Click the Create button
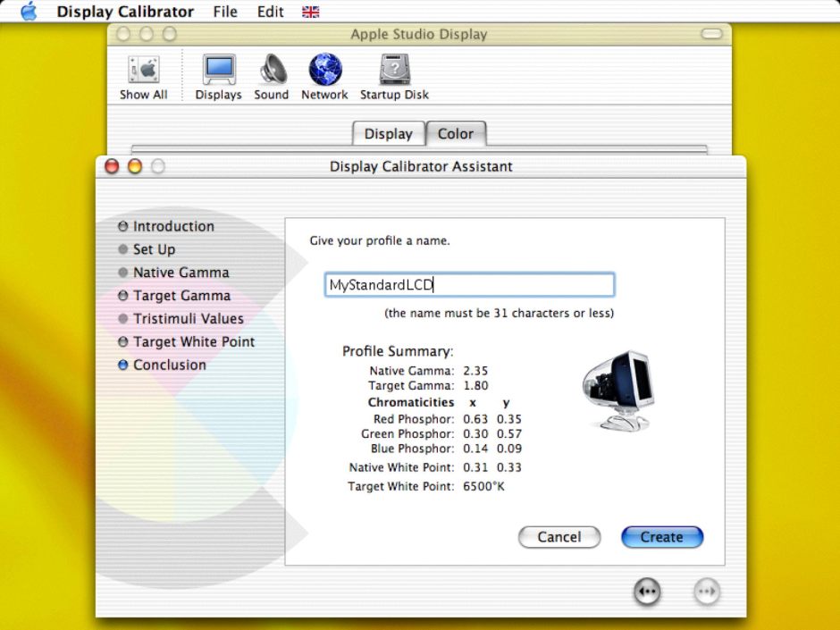Screen dimensions: 840x630 tap(662, 537)
